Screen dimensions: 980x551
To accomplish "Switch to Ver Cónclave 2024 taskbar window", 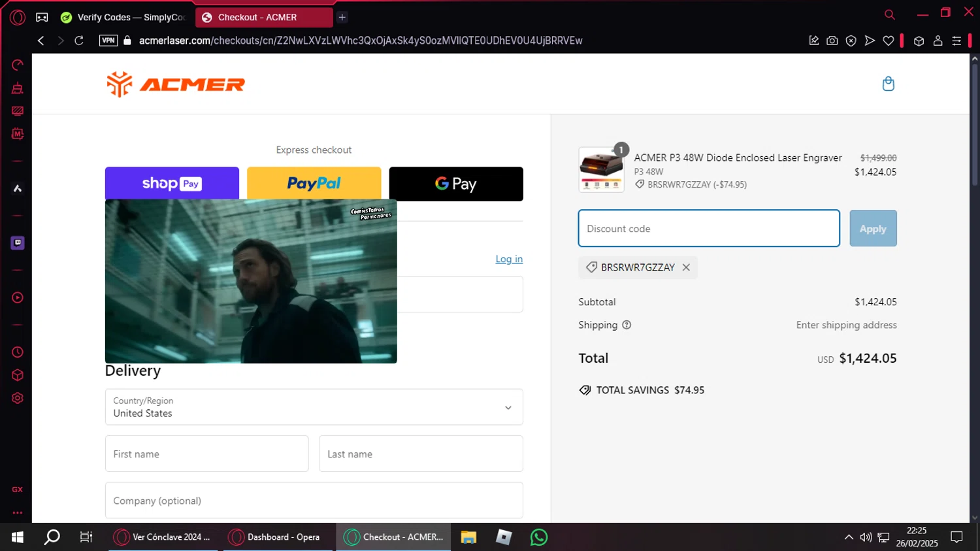I will tap(163, 537).
